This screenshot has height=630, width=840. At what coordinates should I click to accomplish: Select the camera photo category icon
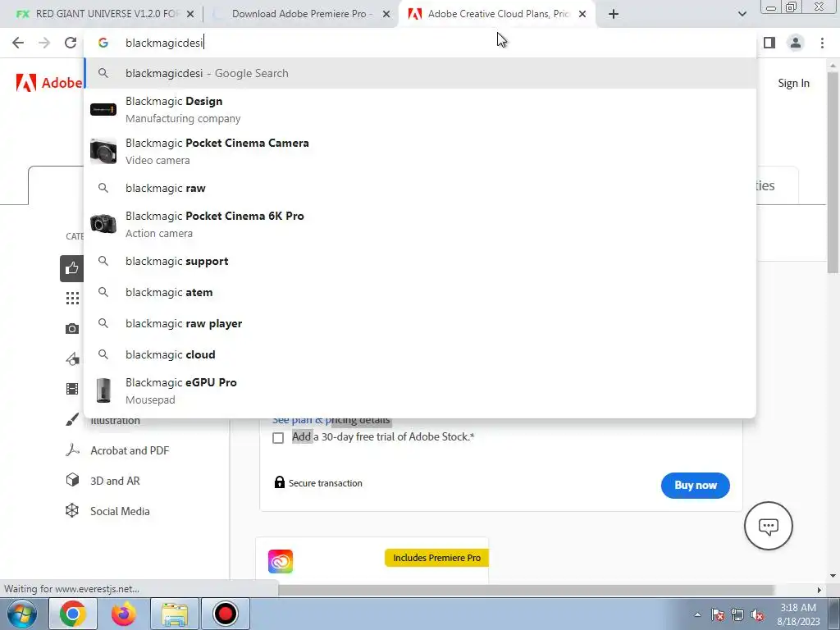coord(72,328)
